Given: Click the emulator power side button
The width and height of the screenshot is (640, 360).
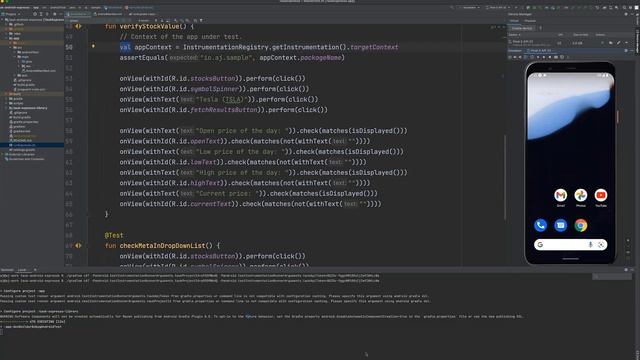Looking at the screenshot, I should point(617,116).
